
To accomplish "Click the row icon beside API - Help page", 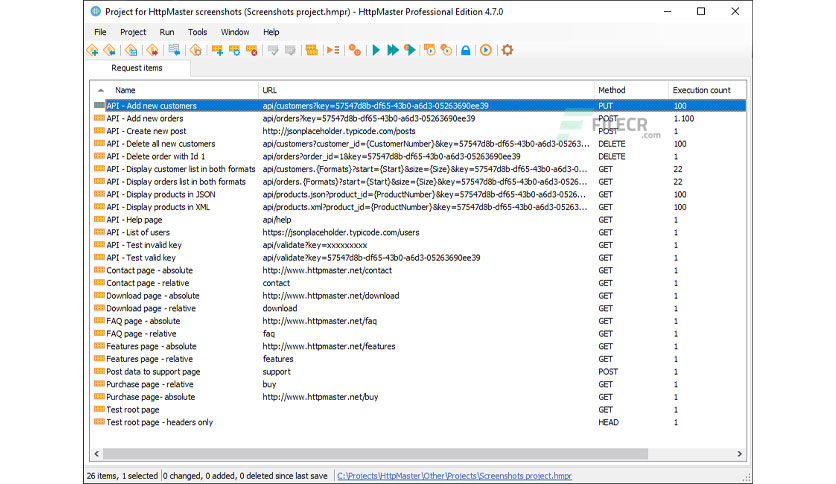I will (x=99, y=219).
